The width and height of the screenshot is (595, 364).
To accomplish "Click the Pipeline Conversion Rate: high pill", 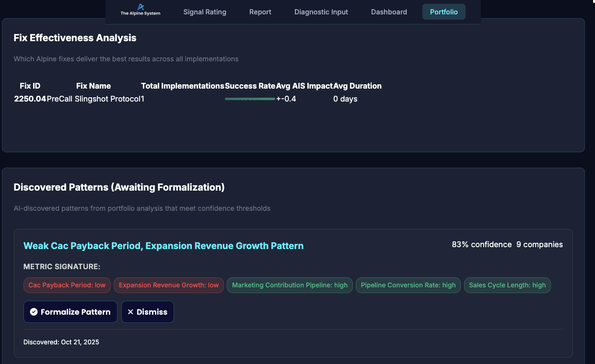I will coord(408,285).
